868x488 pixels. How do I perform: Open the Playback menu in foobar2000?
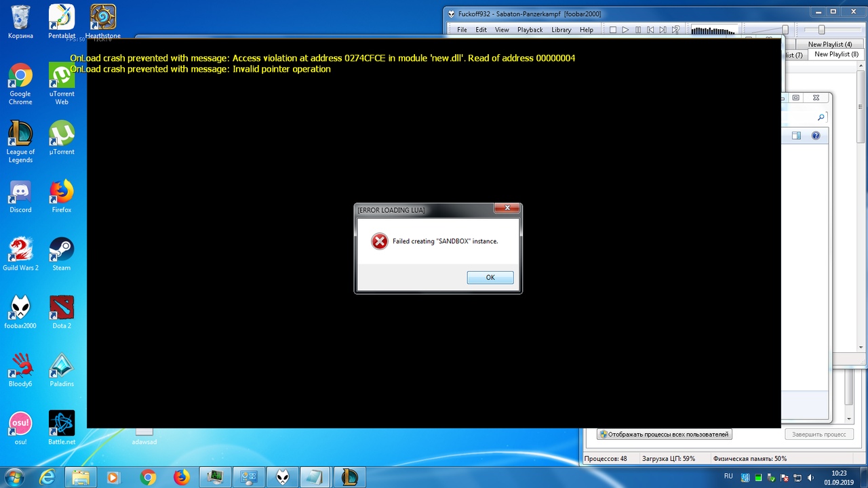coord(530,30)
